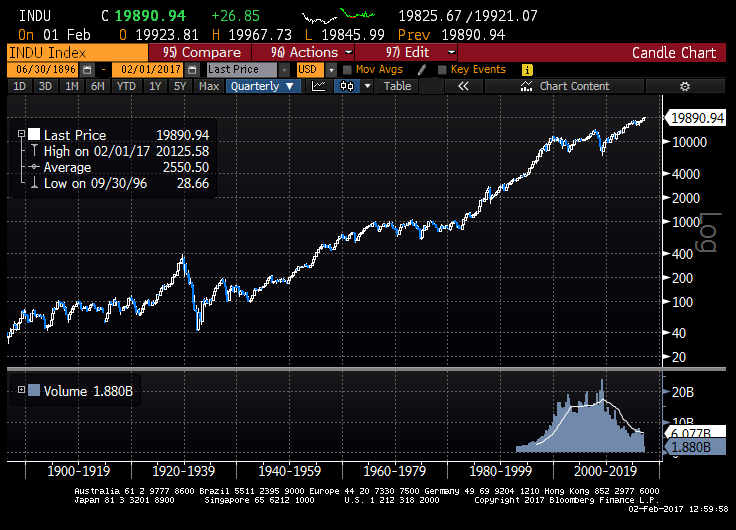The width and height of the screenshot is (736, 530).
Task: Click the High on 02/01/17 marker icon
Action: 34,151
